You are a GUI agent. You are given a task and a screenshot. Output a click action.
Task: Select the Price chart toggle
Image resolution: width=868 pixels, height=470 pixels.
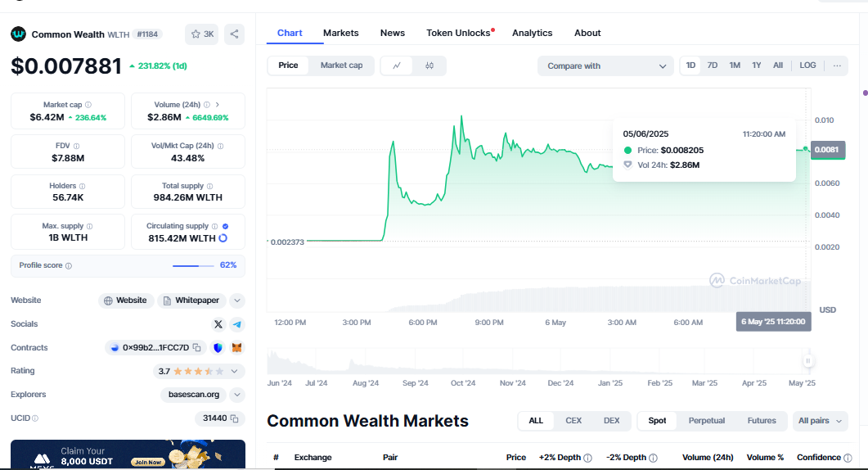point(288,66)
